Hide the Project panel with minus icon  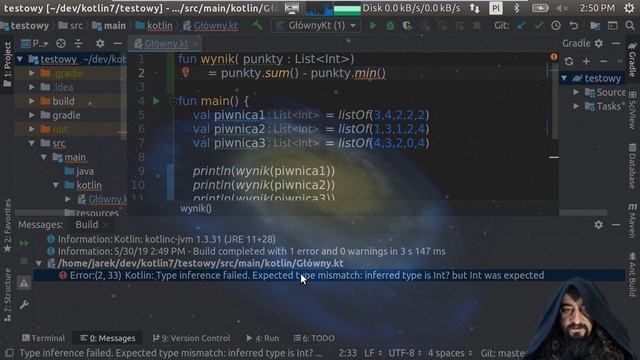pyautogui.click(x=118, y=43)
